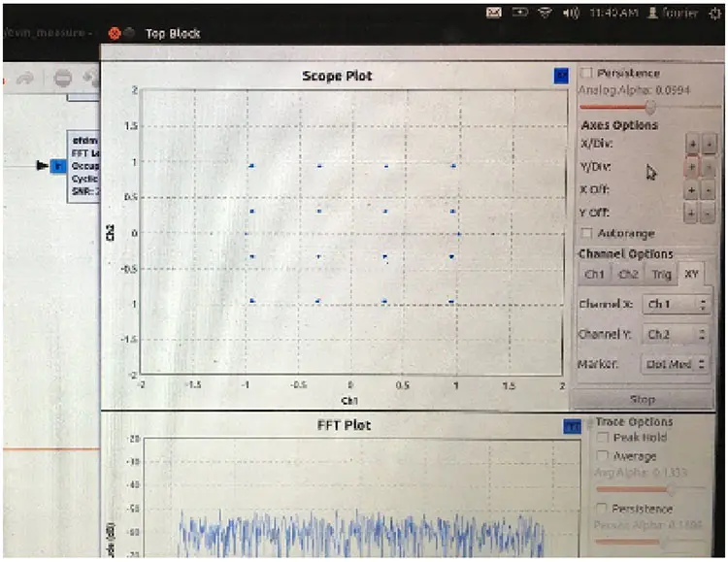Open the system gear menu in the panel
Image resolution: width=728 pixels, height=562 pixels.
click(x=716, y=13)
